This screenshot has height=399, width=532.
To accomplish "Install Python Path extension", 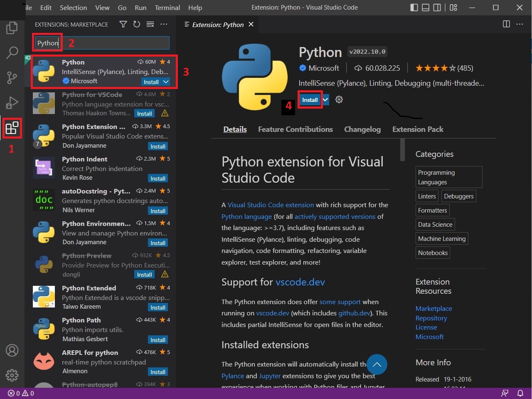I will (158, 340).
